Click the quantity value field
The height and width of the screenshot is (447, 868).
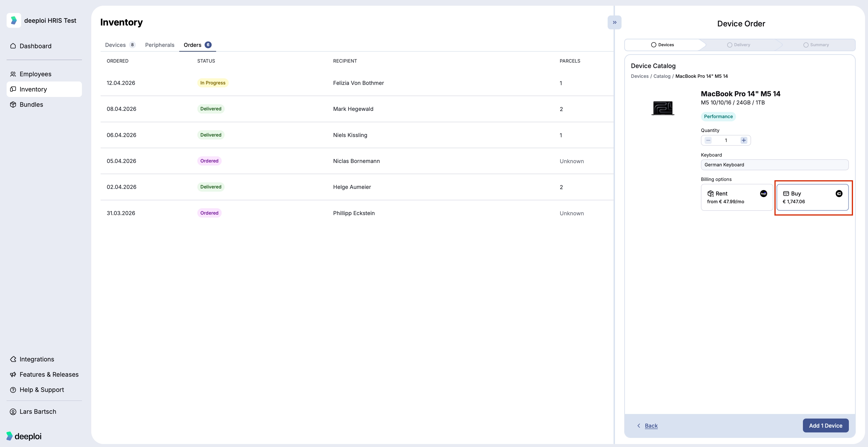point(726,140)
